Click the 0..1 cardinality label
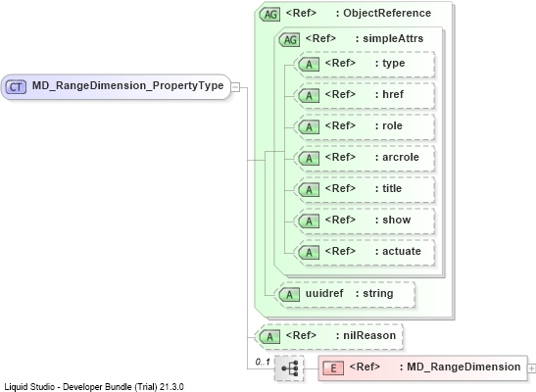The image size is (536, 392). 263,362
